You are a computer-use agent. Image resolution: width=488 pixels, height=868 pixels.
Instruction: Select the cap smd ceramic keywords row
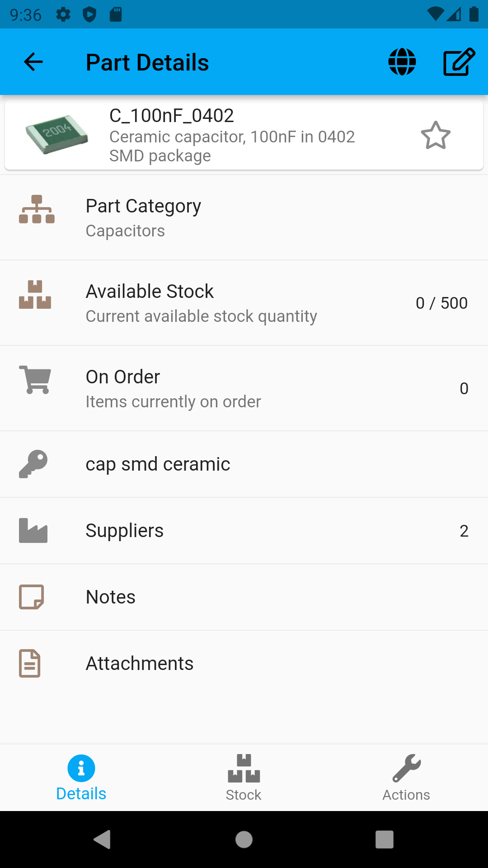[x=244, y=464]
